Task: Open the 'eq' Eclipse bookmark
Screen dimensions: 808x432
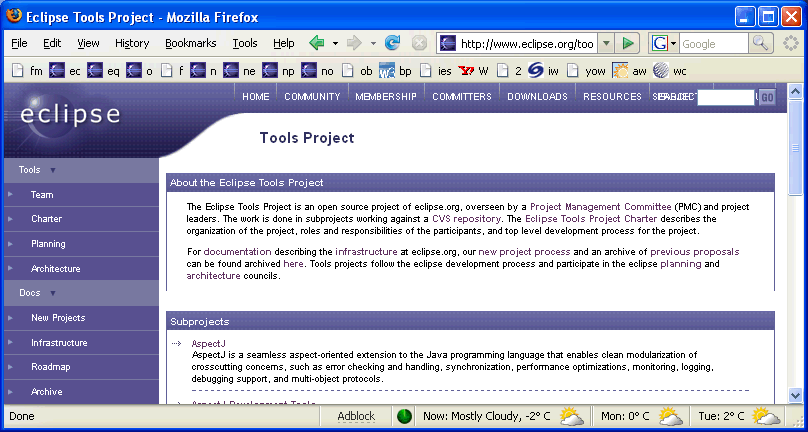Action: click(104, 71)
